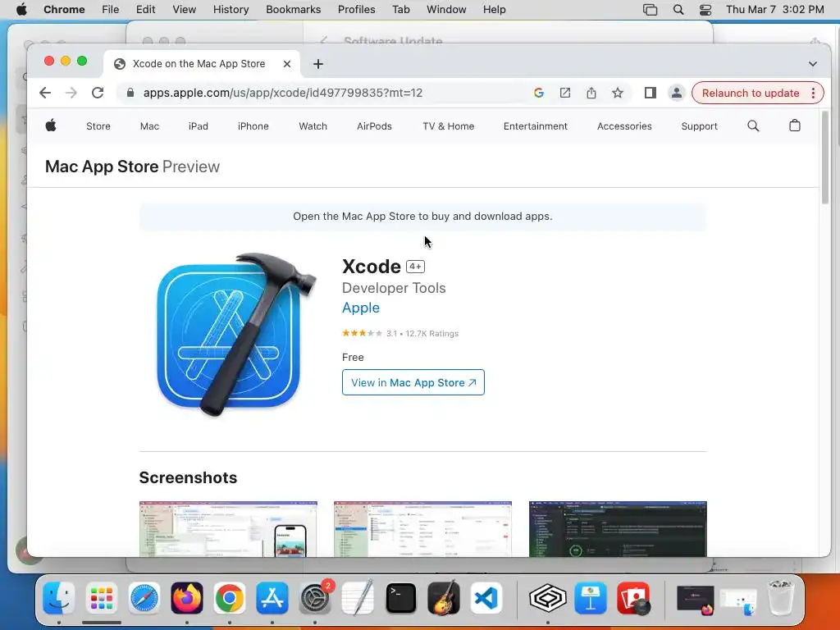
Task: Close the Xcode on the Mac App Store tab
Action: click(x=287, y=64)
